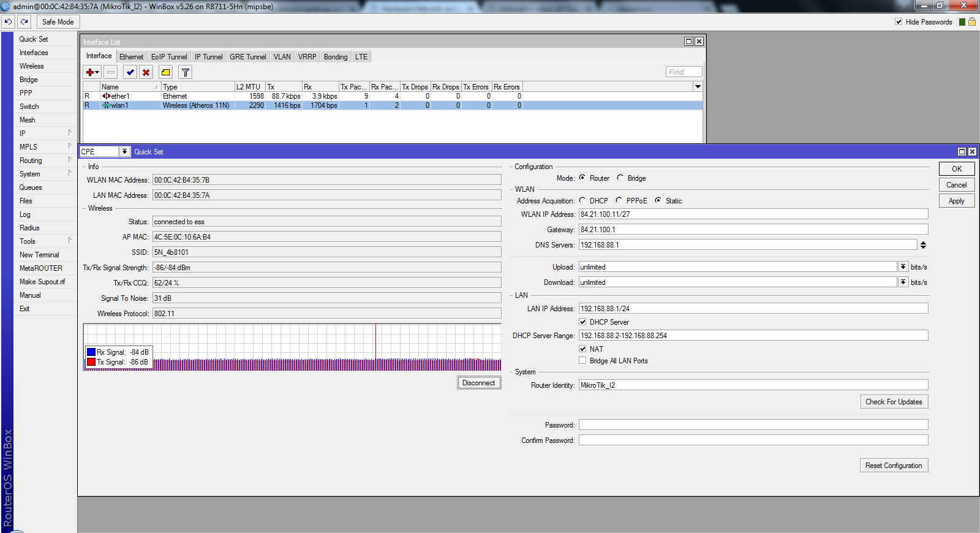Select Bridge mode radio button
The image size is (980, 533).
coord(620,178)
